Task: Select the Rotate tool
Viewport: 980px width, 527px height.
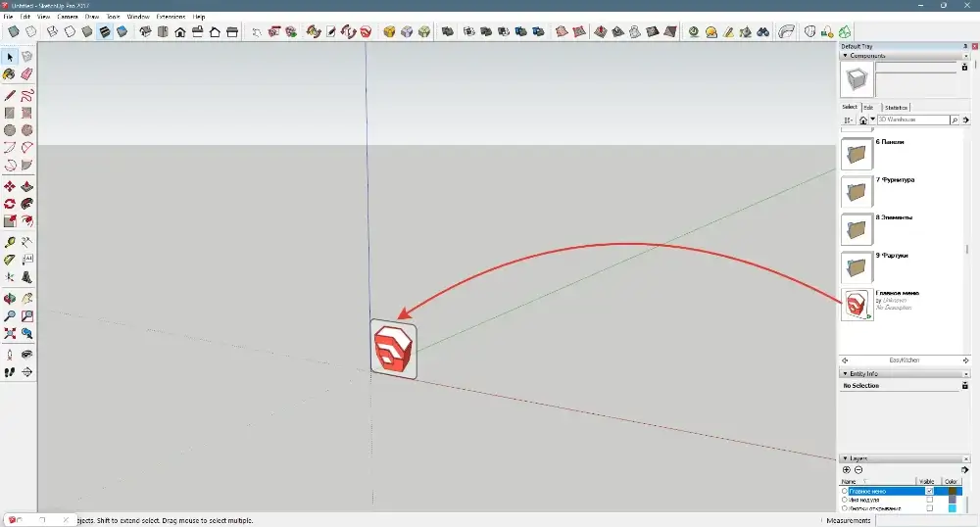Action: tap(10, 204)
